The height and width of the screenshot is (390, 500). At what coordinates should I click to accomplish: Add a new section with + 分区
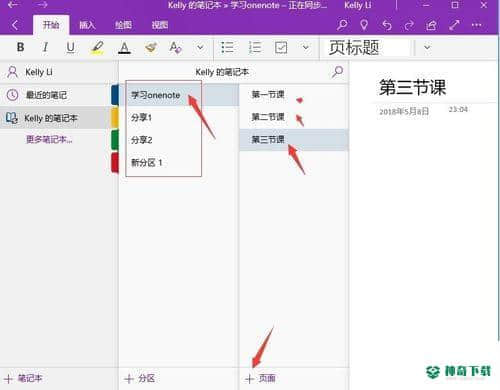coord(139,379)
